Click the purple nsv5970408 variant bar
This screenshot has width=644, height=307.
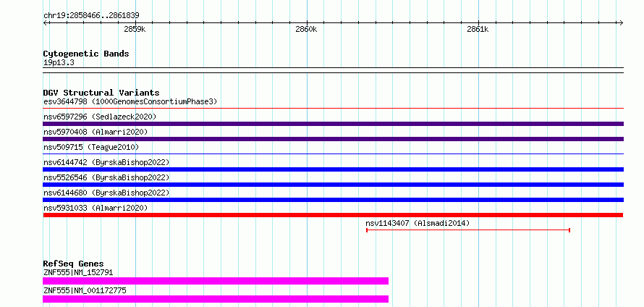coord(333,139)
